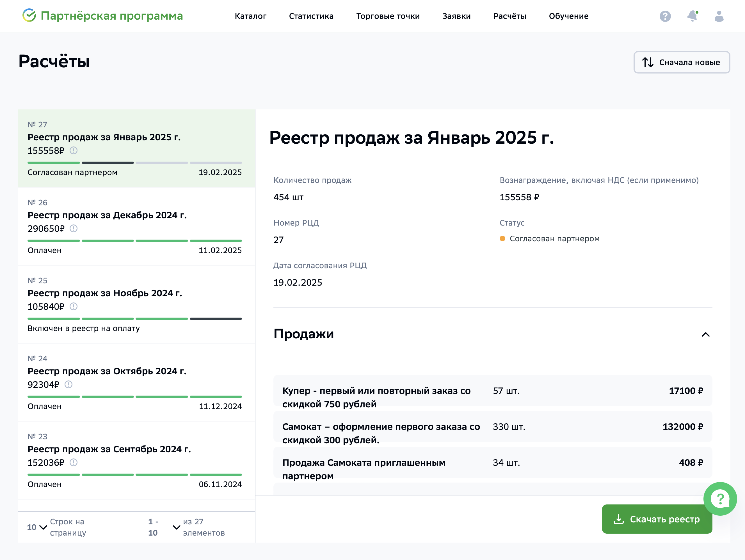The width and height of the screenshot is (745, 560).
Task: Click info icon next to 105840₽ amount
Action: (74, 307)
